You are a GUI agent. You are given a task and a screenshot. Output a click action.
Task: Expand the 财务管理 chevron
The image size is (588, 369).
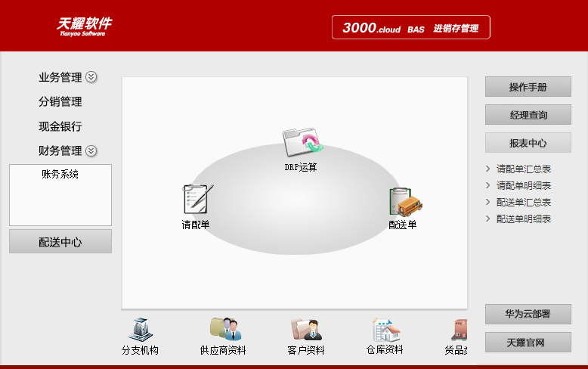[x=91, y=150]
